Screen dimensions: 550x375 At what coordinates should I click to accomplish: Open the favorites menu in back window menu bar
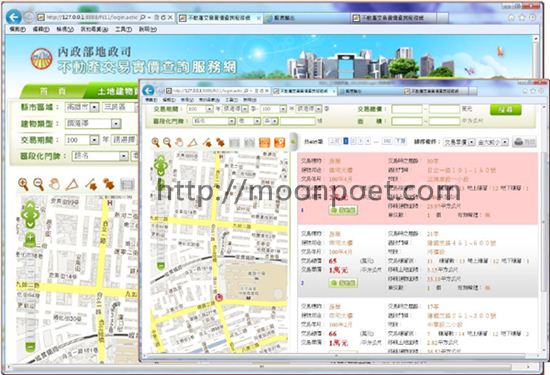pyautogui.click(x=94, y=29)
